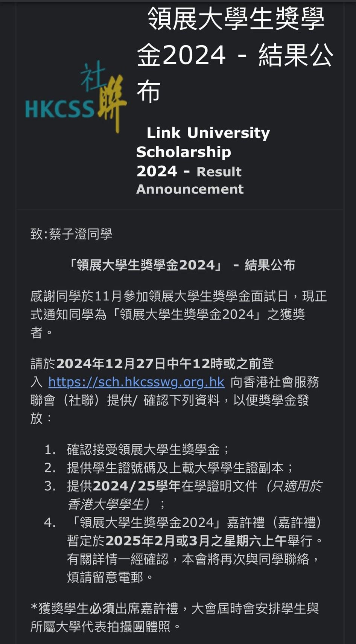Click the golden 聯 calligraphy character in logo
Viewport: 356px width, 644px height.
(111, 102)
